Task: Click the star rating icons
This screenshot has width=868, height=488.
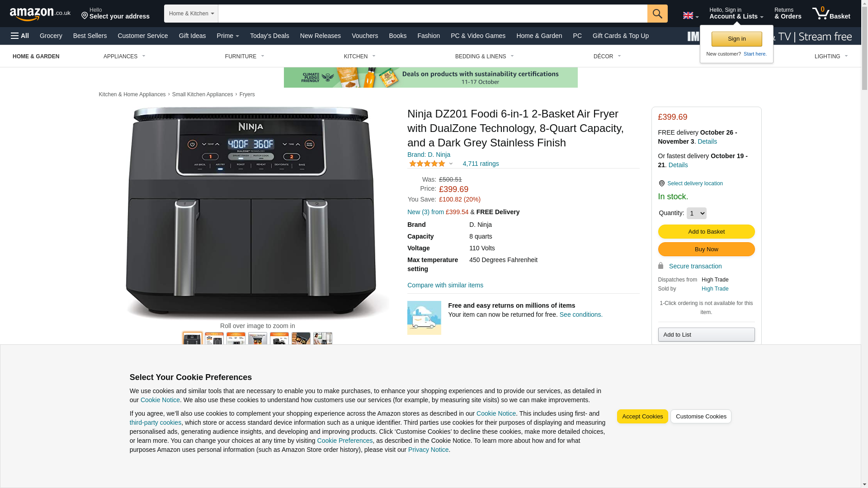Action: 427,164
